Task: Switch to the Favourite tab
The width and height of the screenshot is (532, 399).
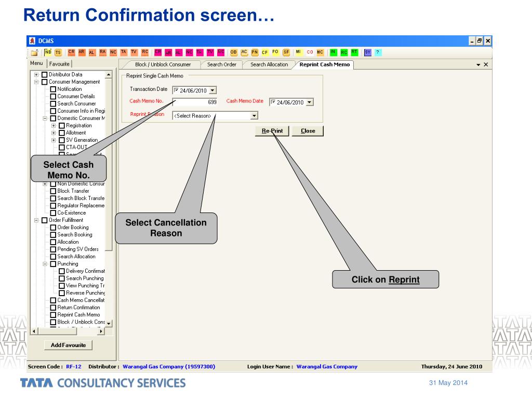Action: click(59, 64)
